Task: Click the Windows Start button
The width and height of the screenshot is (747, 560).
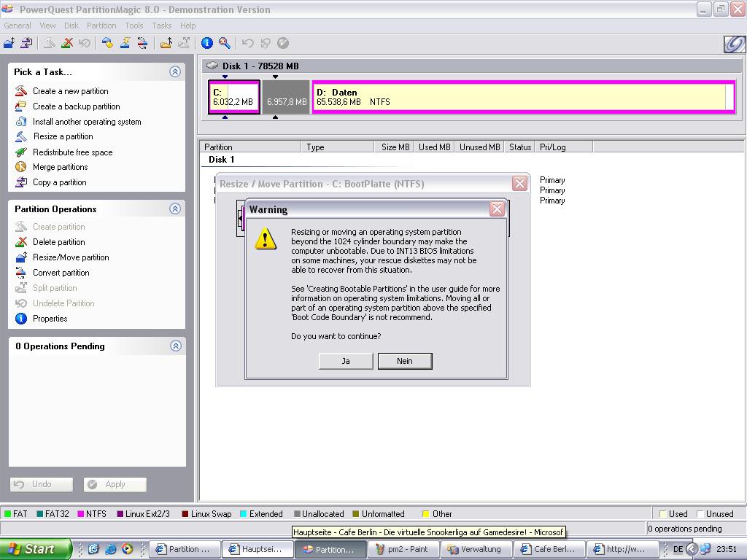Action: coord(35,549)
